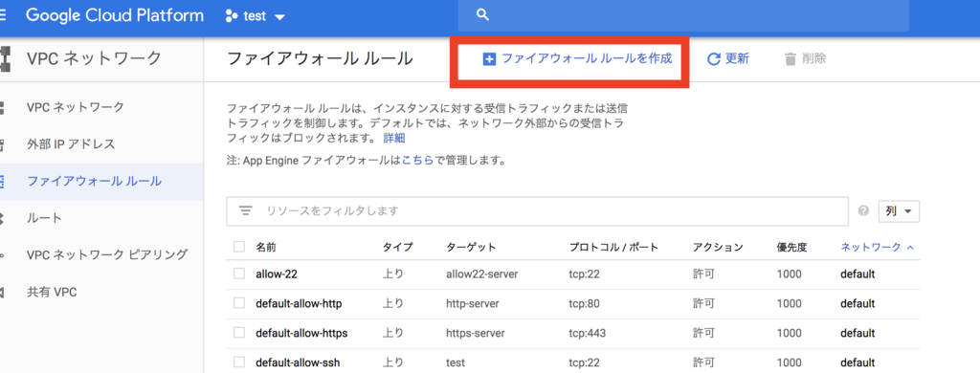Sort by 名前 column header
The image size is (980, 373).
(x=266, y=248)
